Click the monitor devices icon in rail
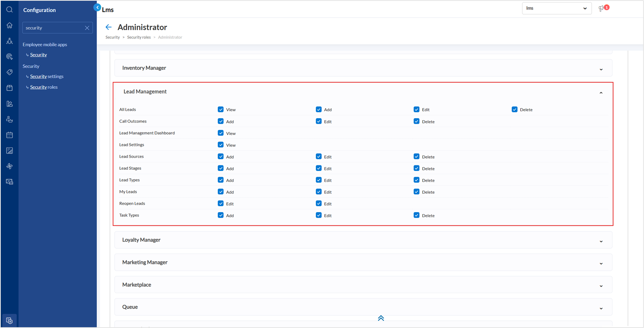Screen dimensions: 644x328 tap(9, 182)
